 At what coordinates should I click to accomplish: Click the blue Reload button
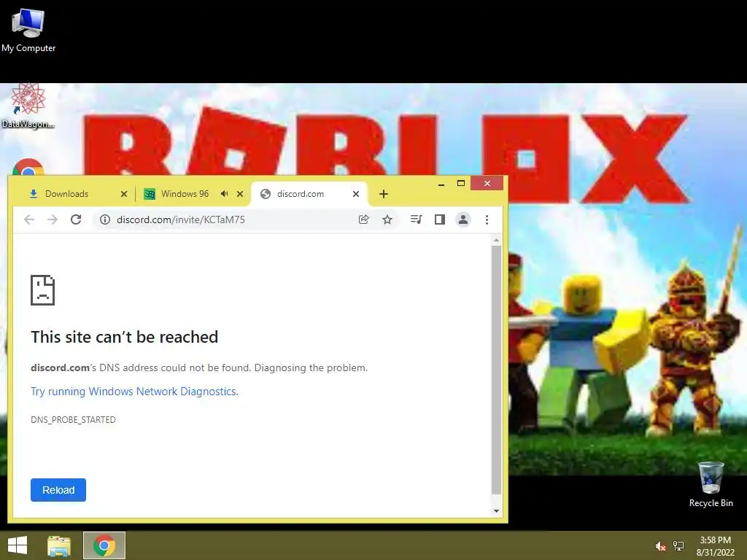pyautogui.click(x=58, y=490)
